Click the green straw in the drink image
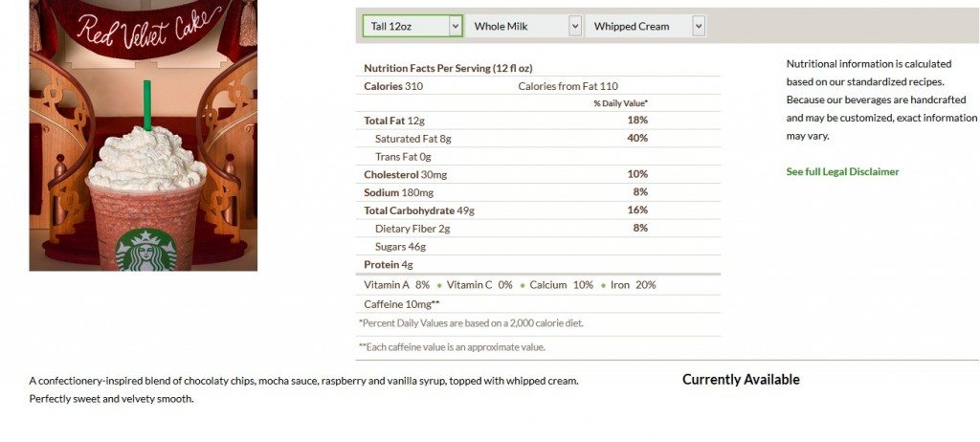 click(x=147, y=105)
